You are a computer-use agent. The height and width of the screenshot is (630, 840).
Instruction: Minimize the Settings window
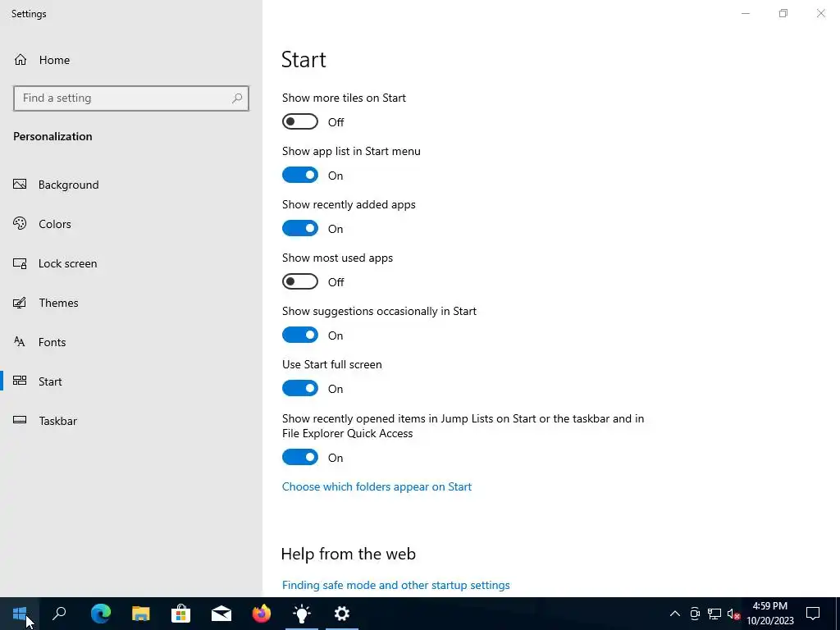pos(746,13)
